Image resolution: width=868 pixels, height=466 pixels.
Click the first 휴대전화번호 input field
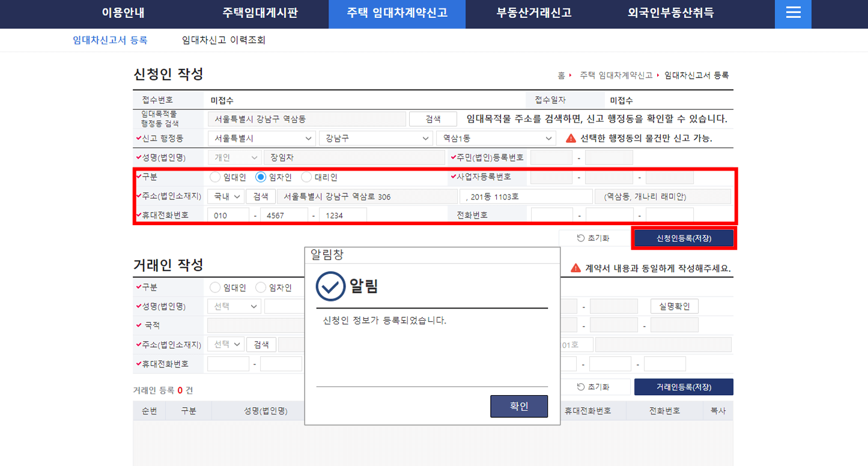click(227, 214)
